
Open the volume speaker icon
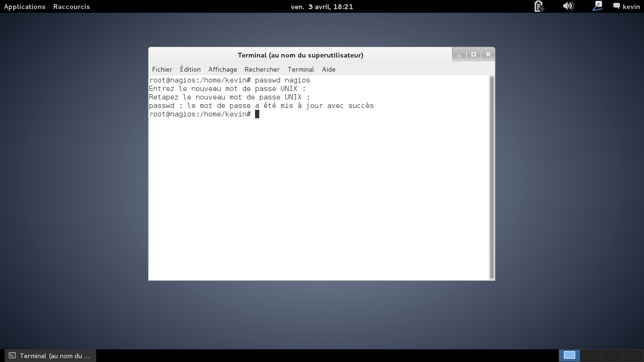click(568, 6)
